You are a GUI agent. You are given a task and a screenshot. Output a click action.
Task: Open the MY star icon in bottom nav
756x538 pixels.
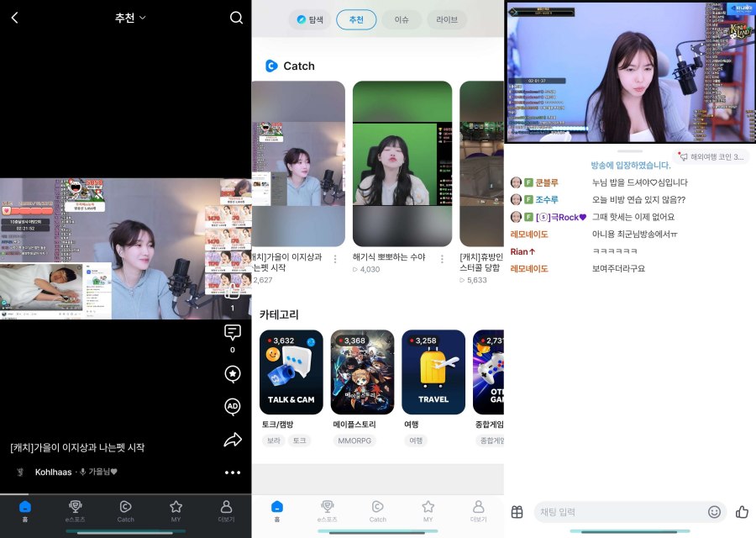[175, 508]
